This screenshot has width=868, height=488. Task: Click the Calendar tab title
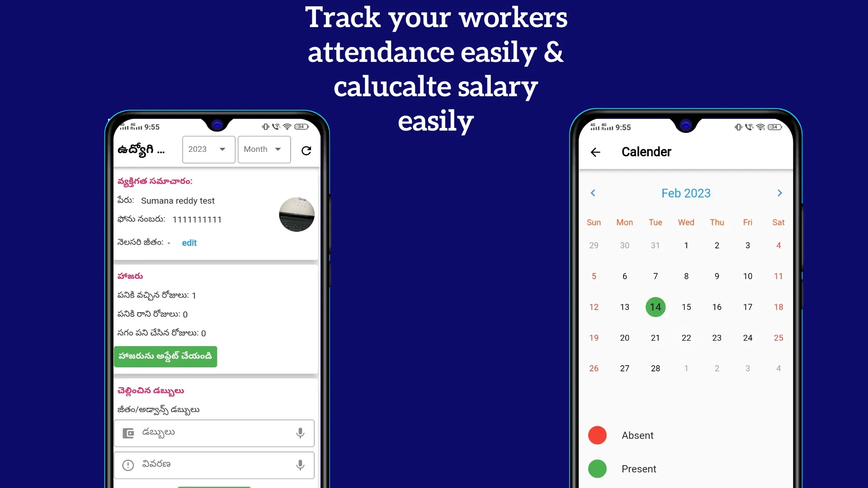click(647, 152)
